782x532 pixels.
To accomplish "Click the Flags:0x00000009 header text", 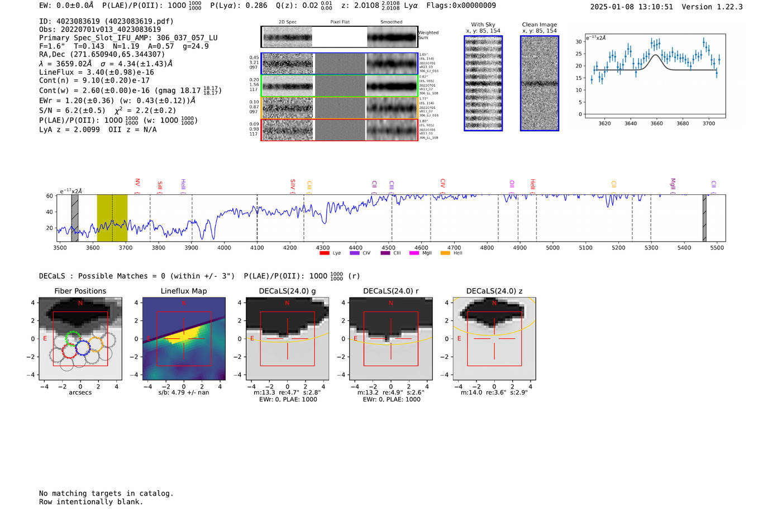I will pos(461,6).
